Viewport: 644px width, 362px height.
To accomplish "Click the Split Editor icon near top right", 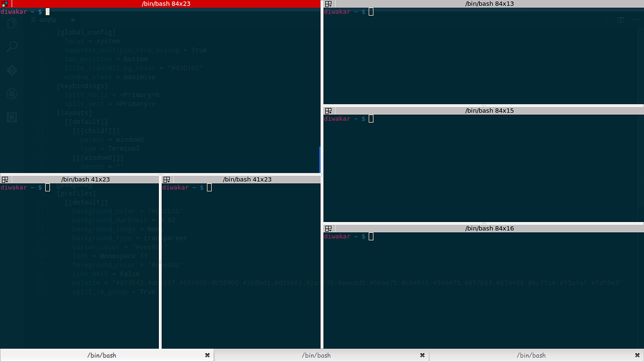I will tap(621, 19).
